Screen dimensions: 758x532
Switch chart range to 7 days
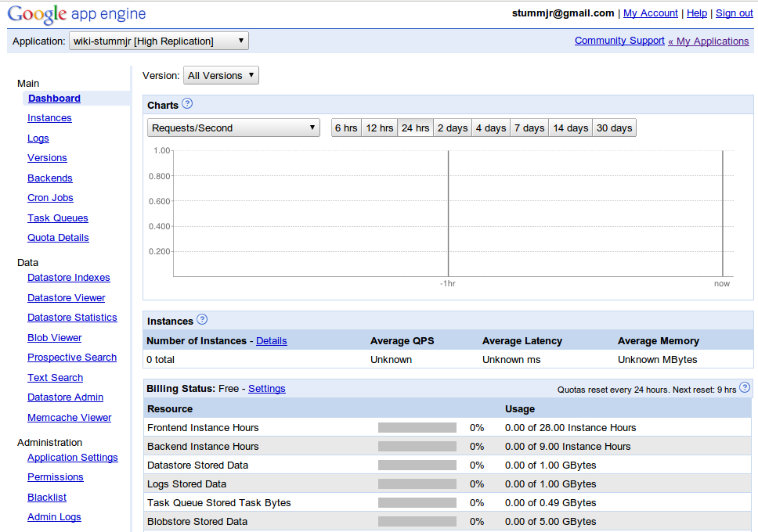tap(529, 128)
